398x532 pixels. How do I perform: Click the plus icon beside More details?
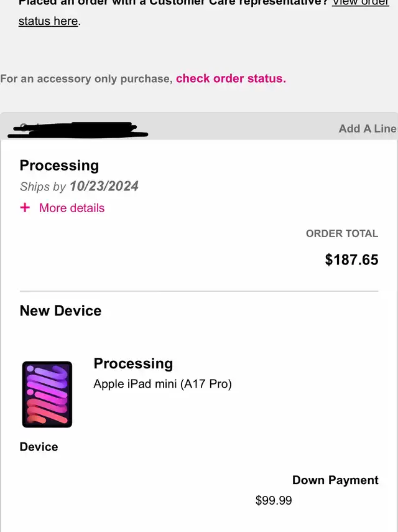pos(25,208)
